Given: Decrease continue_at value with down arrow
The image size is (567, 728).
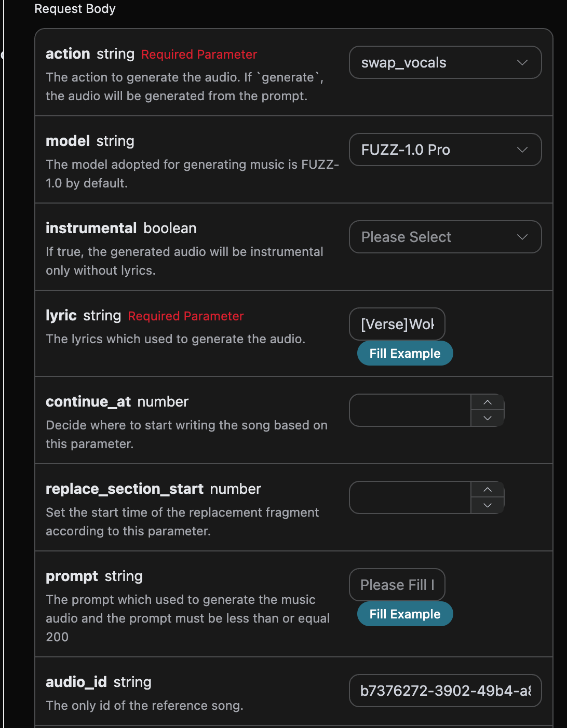Looking at the screenshot, I should [488, 418].
